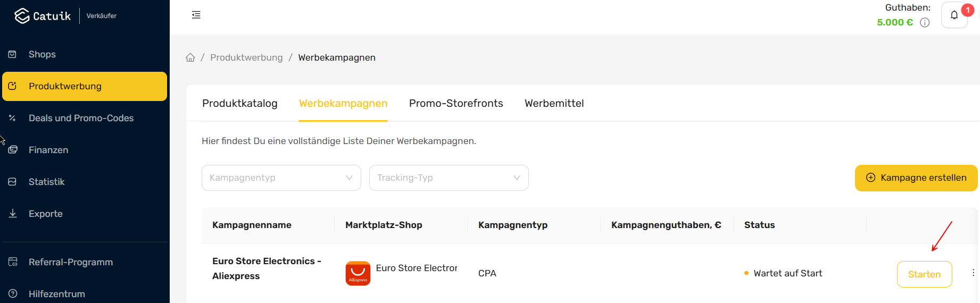Open Shops in the sidebar
The height and width of the screenshot is (303, 980).
pos(42,54)
